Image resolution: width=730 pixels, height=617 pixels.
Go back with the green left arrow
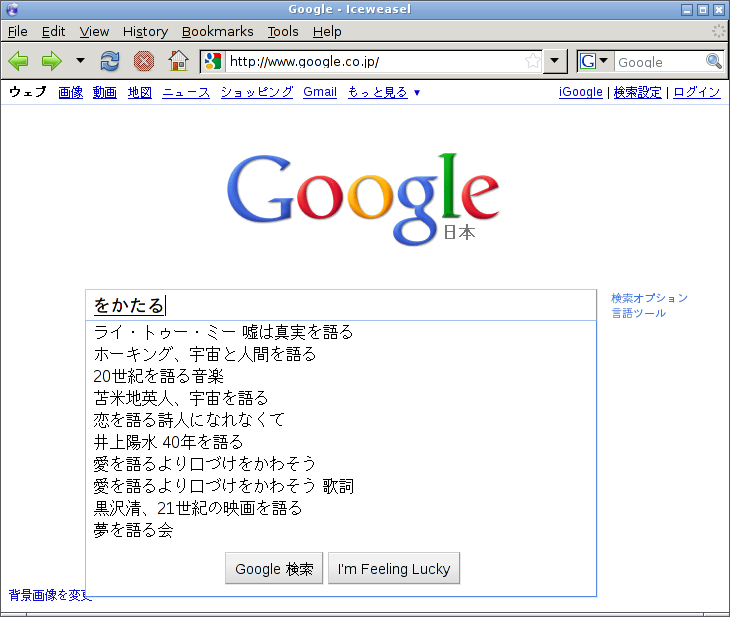coord(19,61)
